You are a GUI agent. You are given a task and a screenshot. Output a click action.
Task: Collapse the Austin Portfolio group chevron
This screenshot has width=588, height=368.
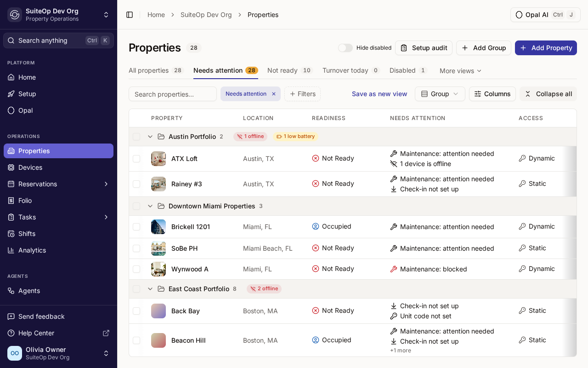pyautogui.click(x=150, y=137)
